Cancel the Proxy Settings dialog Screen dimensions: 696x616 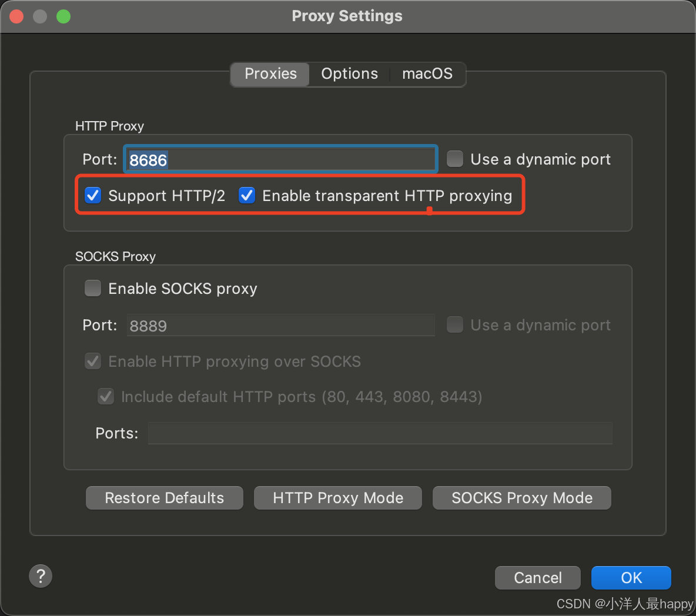(x=537, y=578)
